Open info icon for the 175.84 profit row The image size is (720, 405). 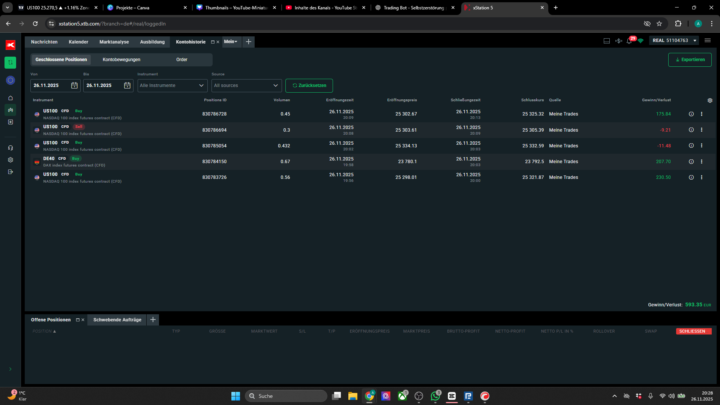[x=691, y=114]
